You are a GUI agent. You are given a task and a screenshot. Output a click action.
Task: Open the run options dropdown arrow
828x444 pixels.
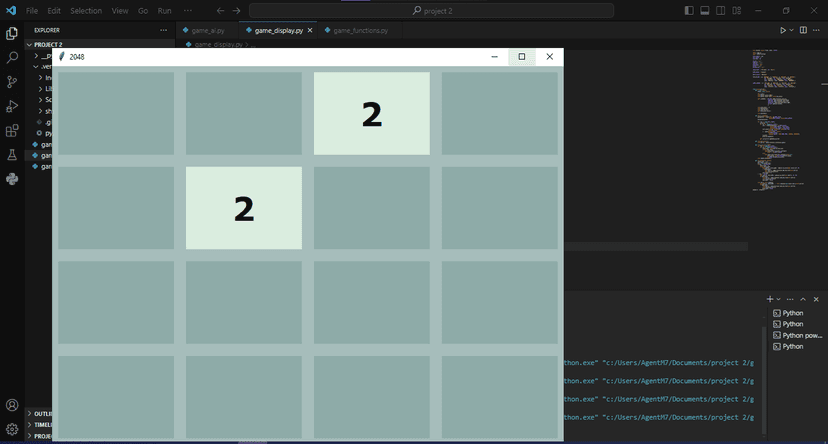pyautogui.click(x=791, y=30)
